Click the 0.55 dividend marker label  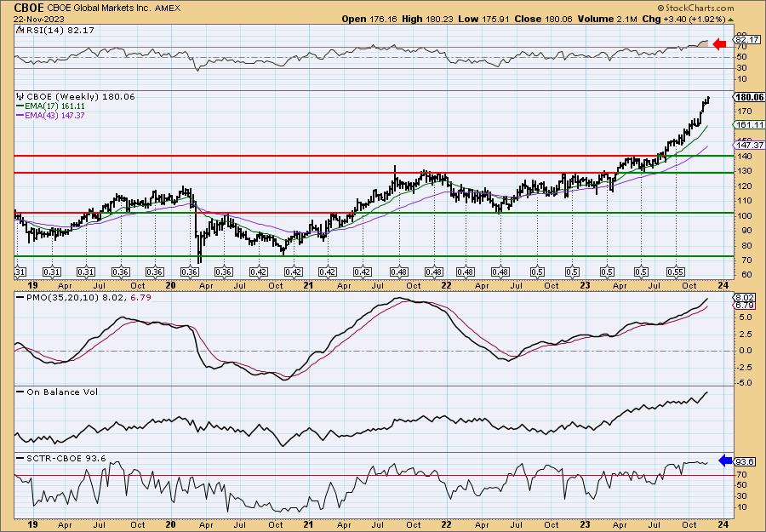tap(676, 272)
